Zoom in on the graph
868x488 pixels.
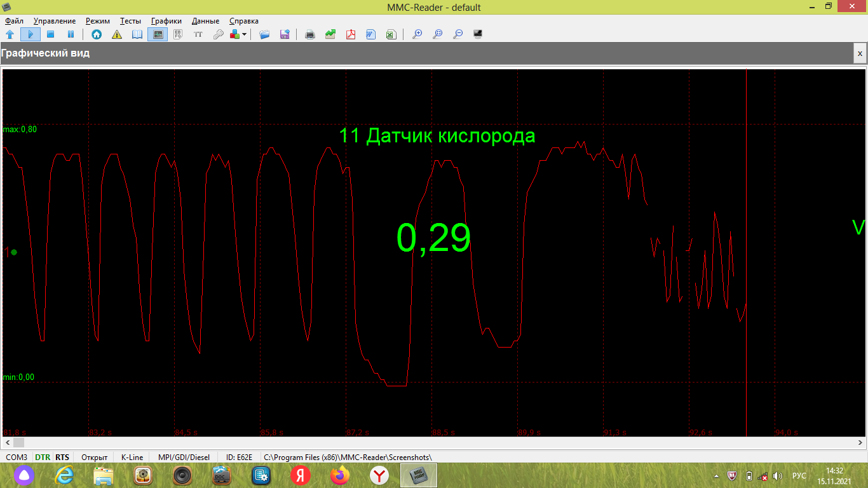[x=417, y=34]
